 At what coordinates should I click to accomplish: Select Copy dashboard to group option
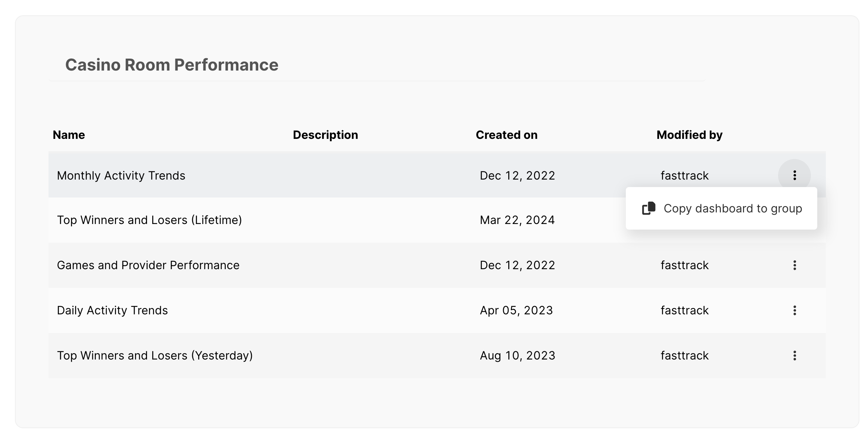click(732, 208)
